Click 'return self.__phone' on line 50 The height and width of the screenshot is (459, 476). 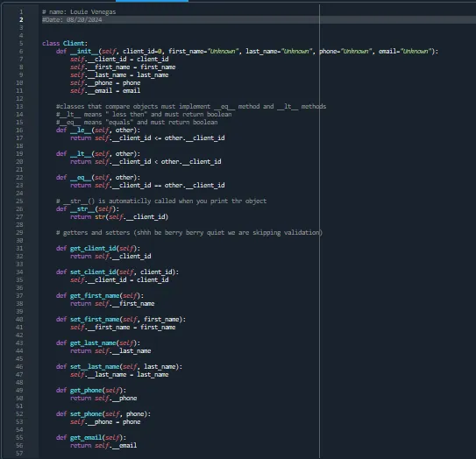(x=103, y=399)
